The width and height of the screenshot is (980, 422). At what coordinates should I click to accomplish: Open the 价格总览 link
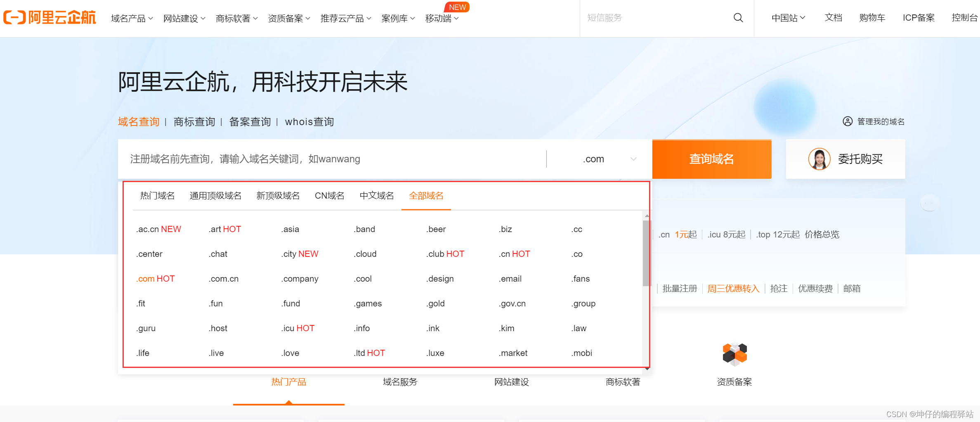(x=822, y=235)
